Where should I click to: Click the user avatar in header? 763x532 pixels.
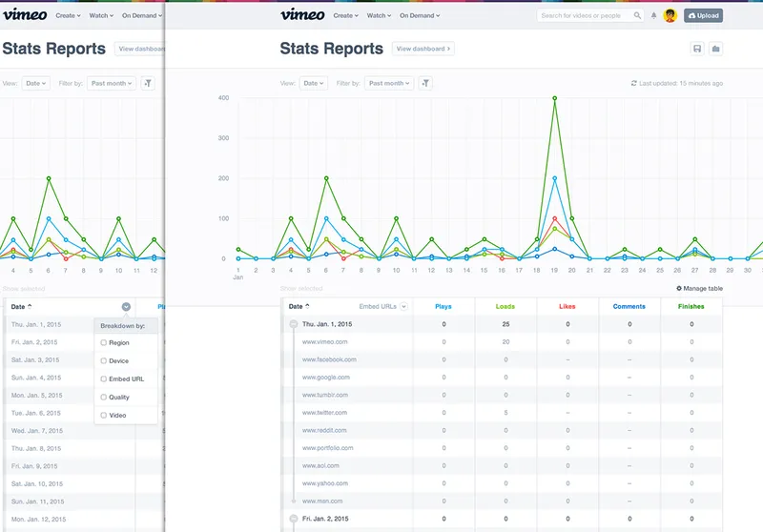click(x=670, y=16)
